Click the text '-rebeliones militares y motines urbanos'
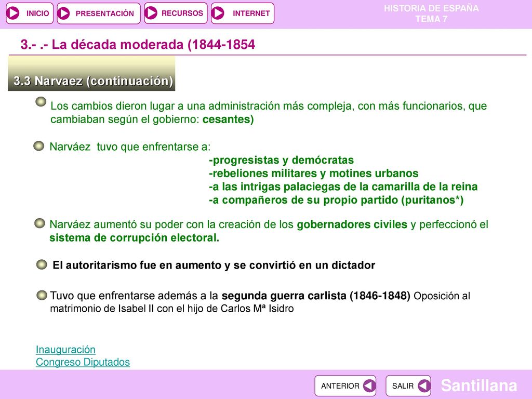Image resolution: width=532 pixels, height=399 pixels. click(313, 174)
